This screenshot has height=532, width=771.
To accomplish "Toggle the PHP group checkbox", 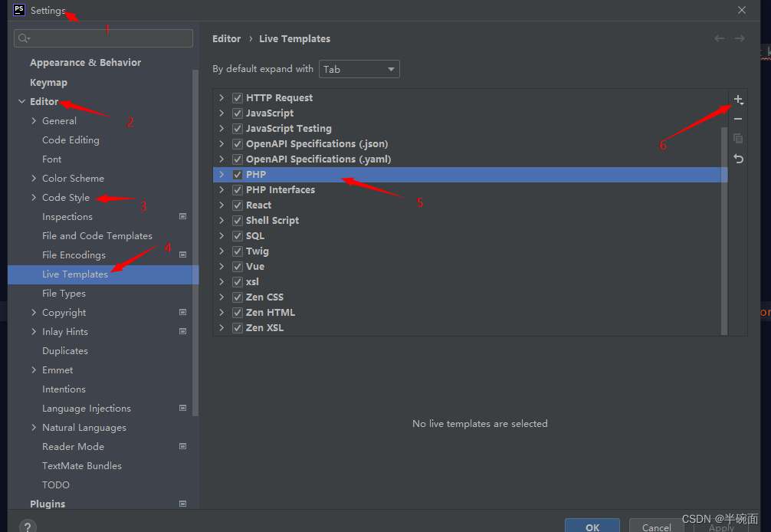I will point(238,175).
